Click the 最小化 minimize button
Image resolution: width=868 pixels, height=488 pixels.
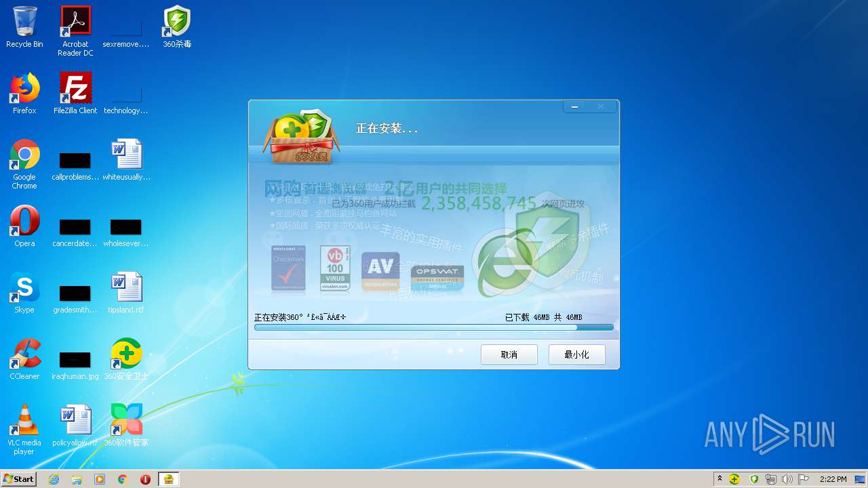click(x=576, y=354)
